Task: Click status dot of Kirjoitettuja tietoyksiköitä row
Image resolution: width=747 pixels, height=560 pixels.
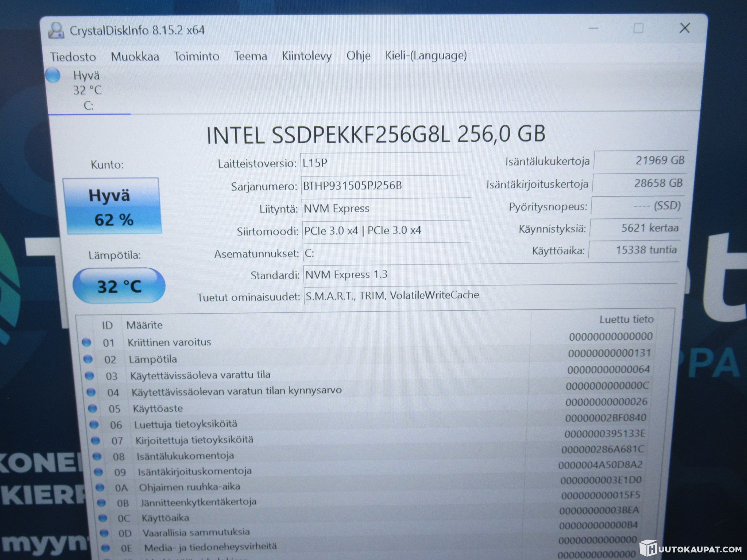Action: tap(95, 440)
